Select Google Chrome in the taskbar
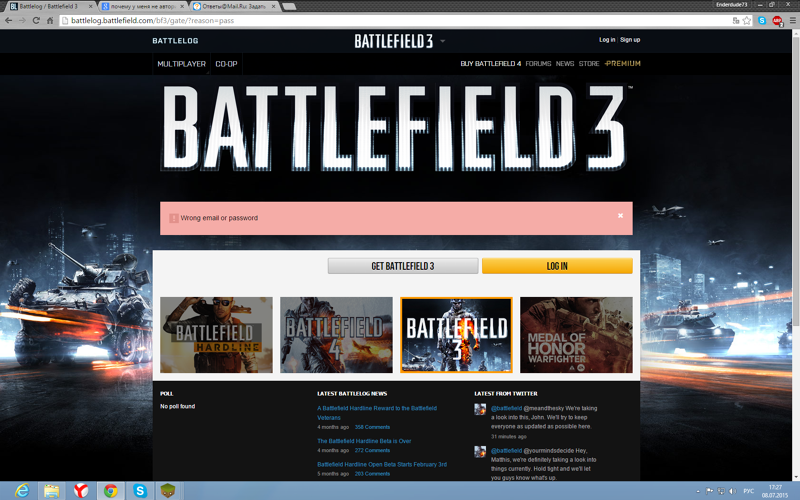Screen dimensions: 800x500 coord(110,491)
